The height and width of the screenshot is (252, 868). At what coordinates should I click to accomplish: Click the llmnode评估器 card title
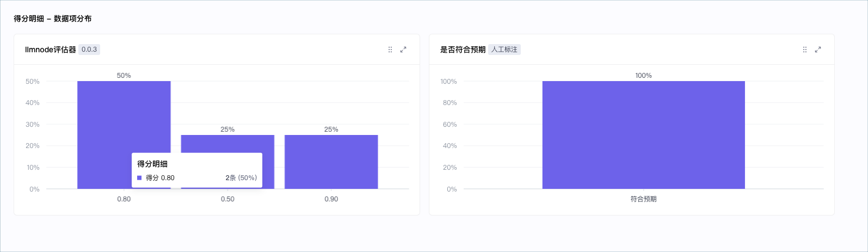(51, 50)
